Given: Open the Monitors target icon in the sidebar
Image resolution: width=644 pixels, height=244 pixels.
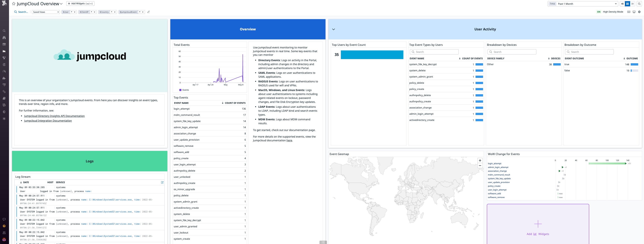Looking at the screenshot, I should pos(4,64).
